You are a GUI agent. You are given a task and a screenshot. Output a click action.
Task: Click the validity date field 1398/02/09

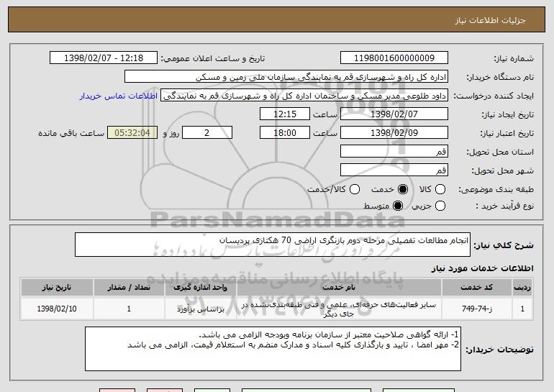click(394, 133)
